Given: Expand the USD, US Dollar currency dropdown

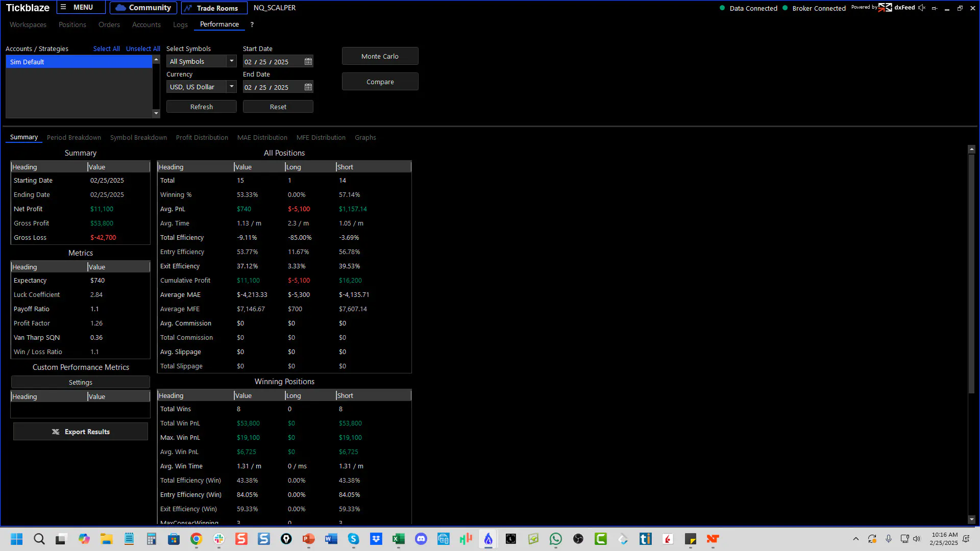Looking at the screenshot, I should 232,87.
